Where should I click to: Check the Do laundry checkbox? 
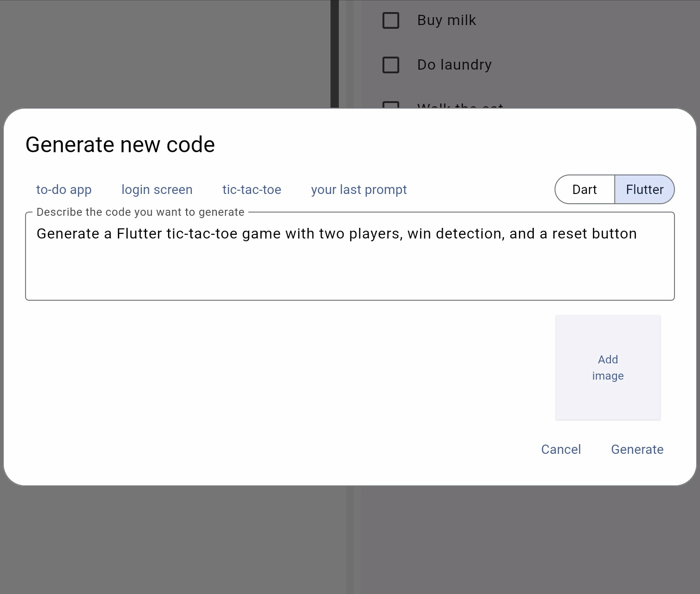click(391, 65)
